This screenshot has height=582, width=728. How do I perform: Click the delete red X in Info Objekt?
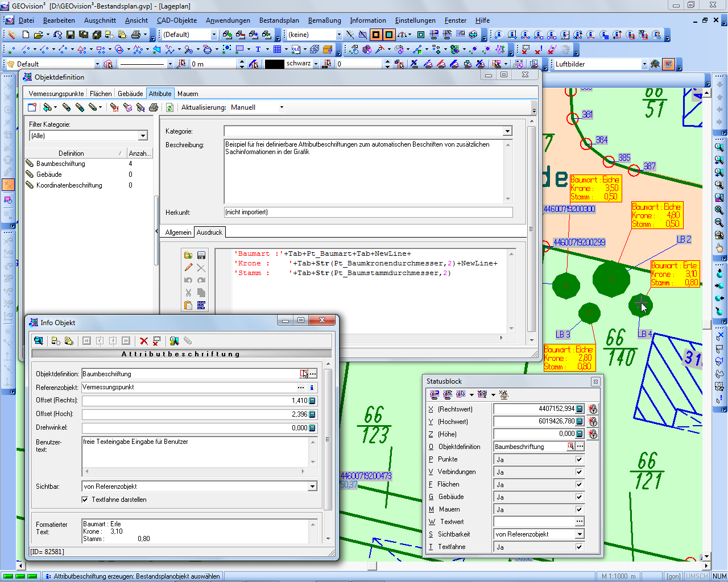(144, 341)
